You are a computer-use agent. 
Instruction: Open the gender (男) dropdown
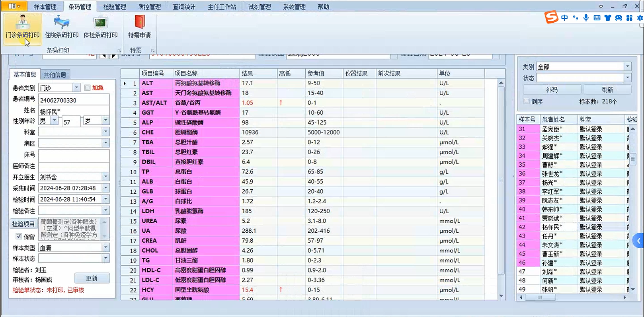pos(55,121)
